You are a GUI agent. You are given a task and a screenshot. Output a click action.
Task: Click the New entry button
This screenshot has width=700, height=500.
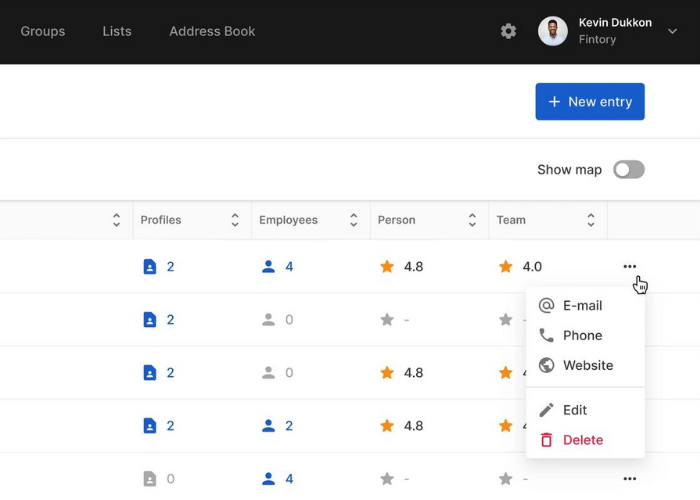point(590,102)
